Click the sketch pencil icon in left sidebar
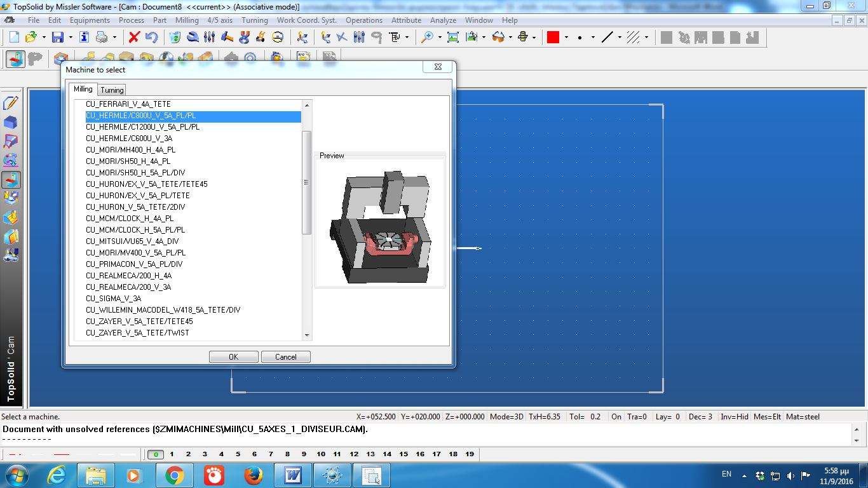868x488 pixels. tap(11, 103)
